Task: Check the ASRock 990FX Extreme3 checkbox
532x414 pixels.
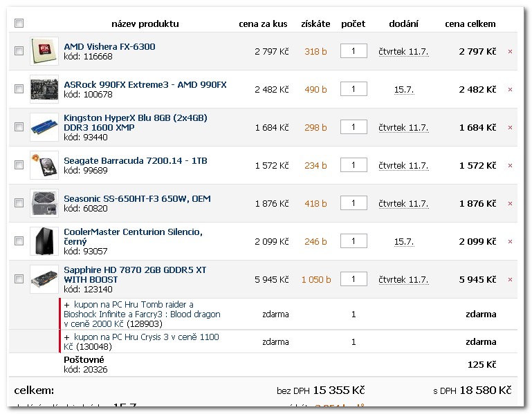Action: [x=19, y=89]
